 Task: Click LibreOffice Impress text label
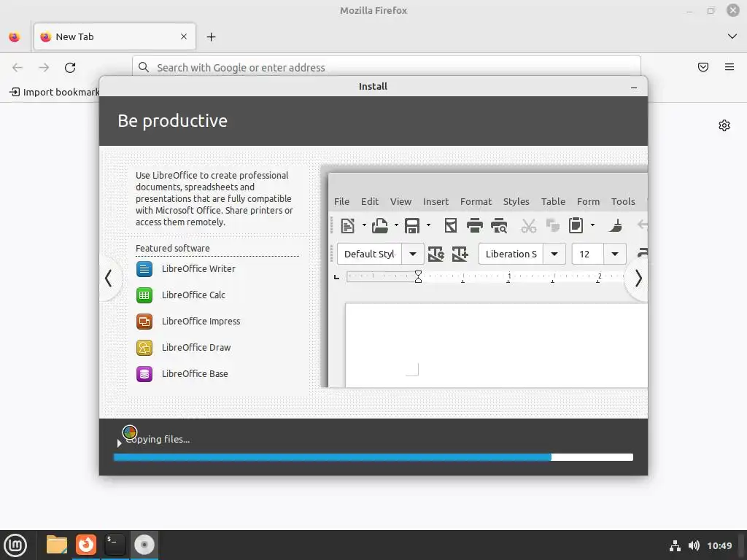pyautogui.click(x=201, y=321)
